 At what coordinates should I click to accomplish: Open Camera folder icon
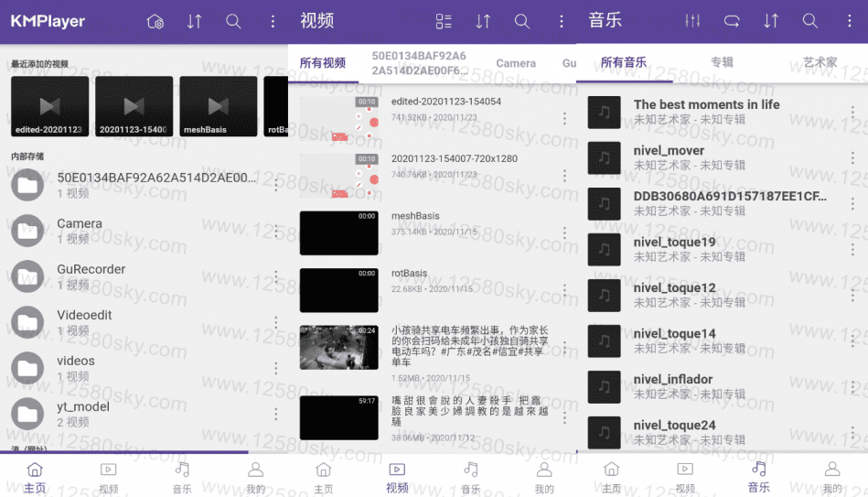pos(27,231)
